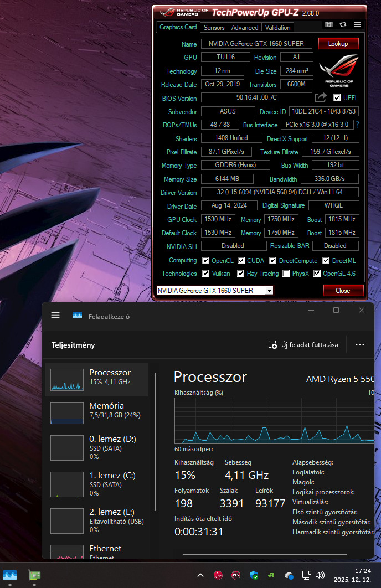
Task: Toggle the PhysX checkbox
Action: pyautogui.click(x=286, y=273)
